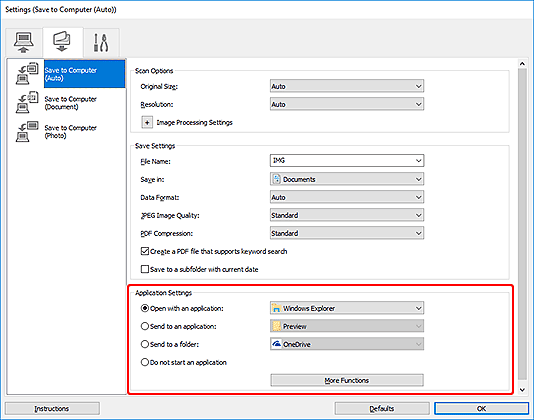The width and height of the screenshot is (534, 420).
Task: Toggle Create a PDF file keyword search checkbox
Action: click(145, 251)
